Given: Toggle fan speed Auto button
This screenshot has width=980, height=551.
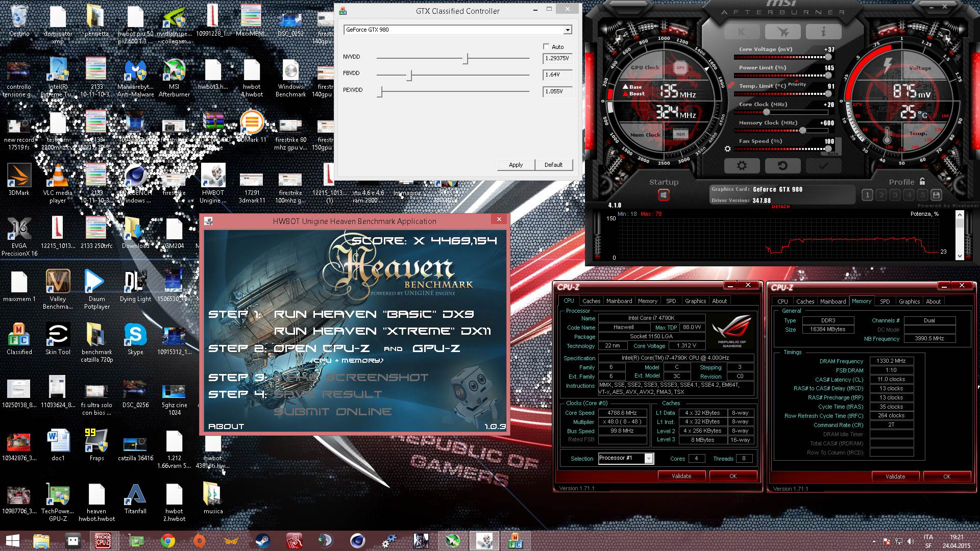Looking at the screenshot, I should tap(832, 153).
